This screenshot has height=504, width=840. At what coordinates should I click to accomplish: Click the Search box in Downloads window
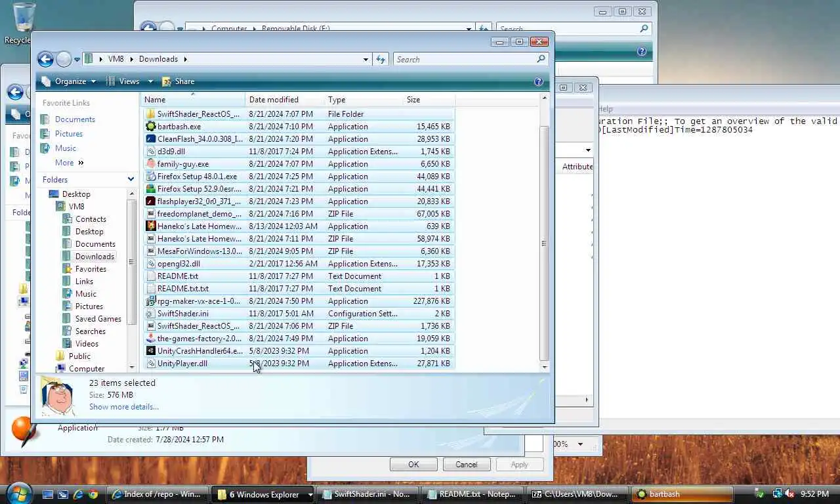click(465, 59)
